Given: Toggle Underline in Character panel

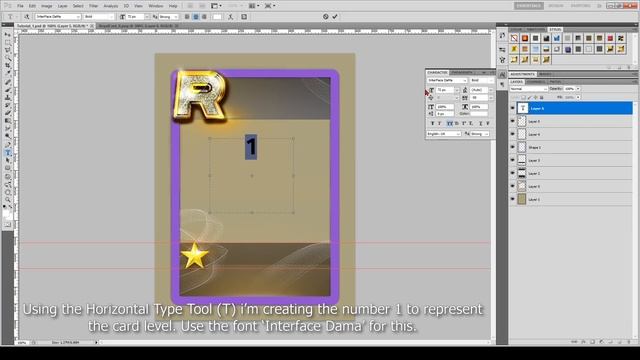Looking at the screenshot, I should click(480, 123).
